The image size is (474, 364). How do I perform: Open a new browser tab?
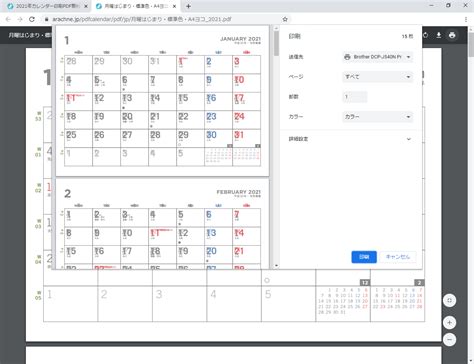[x=188, y=6]
